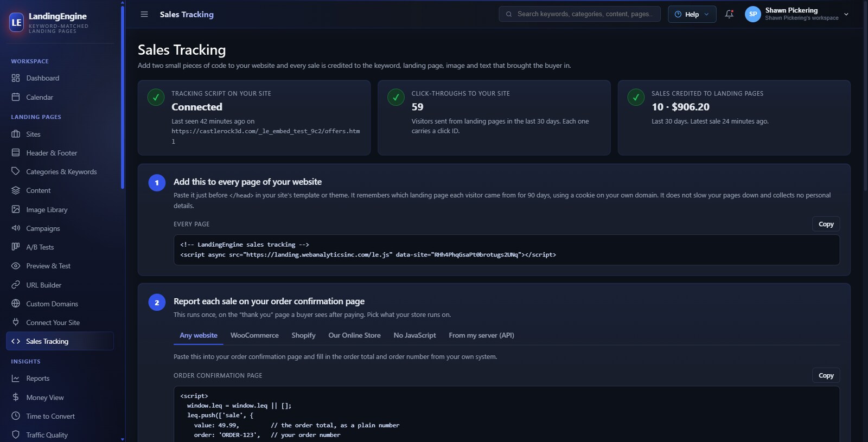Click the Traffic Quality shield icon
868x442 pixels.
16,435
